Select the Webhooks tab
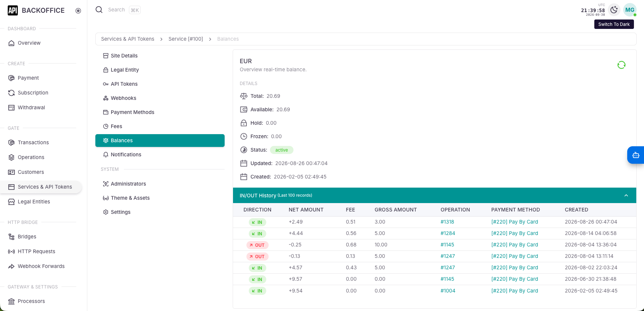 click(160, 98)
